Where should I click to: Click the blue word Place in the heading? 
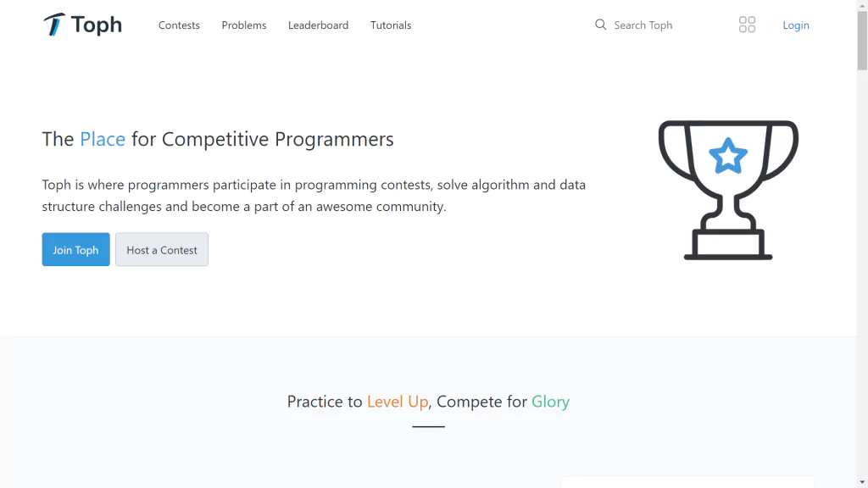coord(103,139)
